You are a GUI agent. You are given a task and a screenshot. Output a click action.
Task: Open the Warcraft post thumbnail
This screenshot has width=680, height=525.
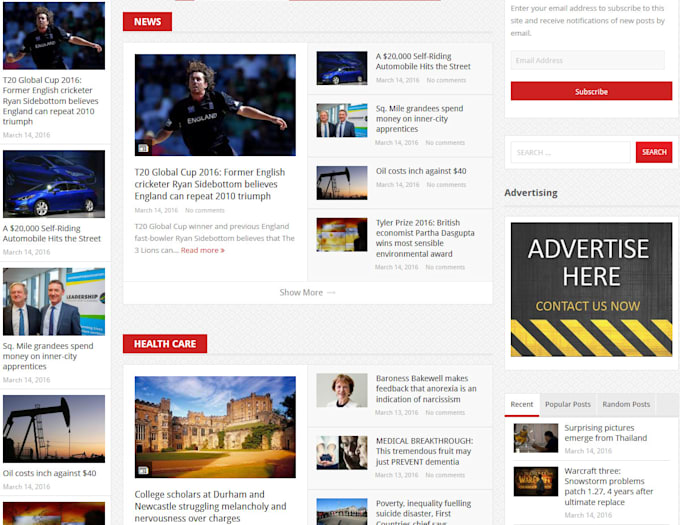pos(536,481)
